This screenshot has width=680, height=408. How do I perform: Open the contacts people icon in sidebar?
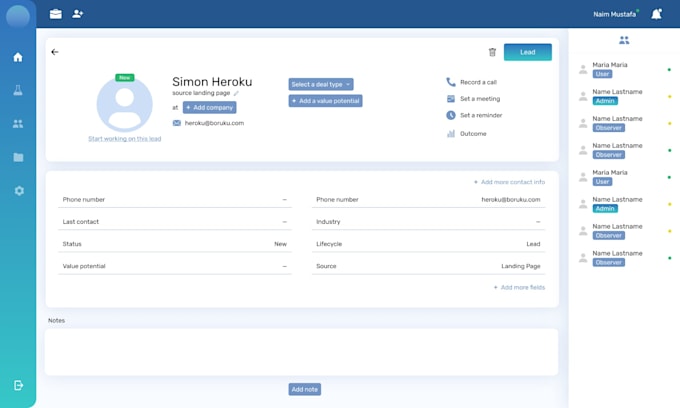18,124
